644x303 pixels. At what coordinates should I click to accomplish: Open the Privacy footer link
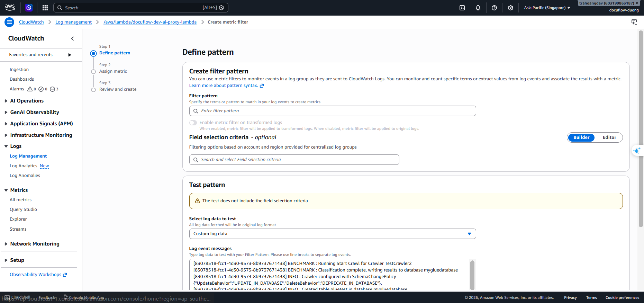tap(570, 297)
